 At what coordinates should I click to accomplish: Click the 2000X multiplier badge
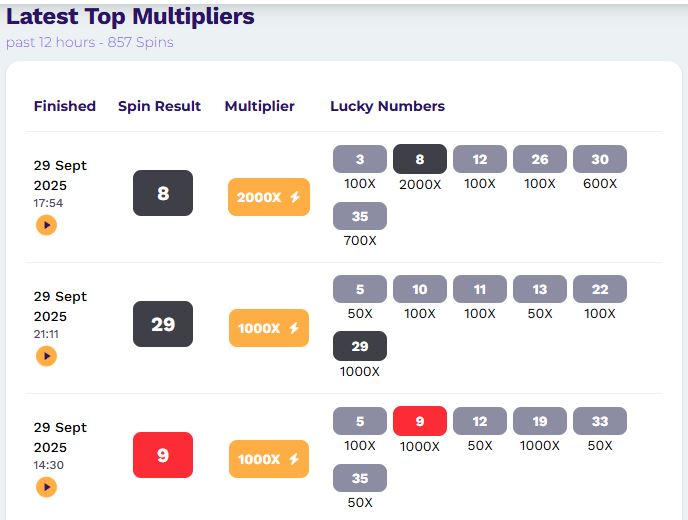[x=269, y=197]
